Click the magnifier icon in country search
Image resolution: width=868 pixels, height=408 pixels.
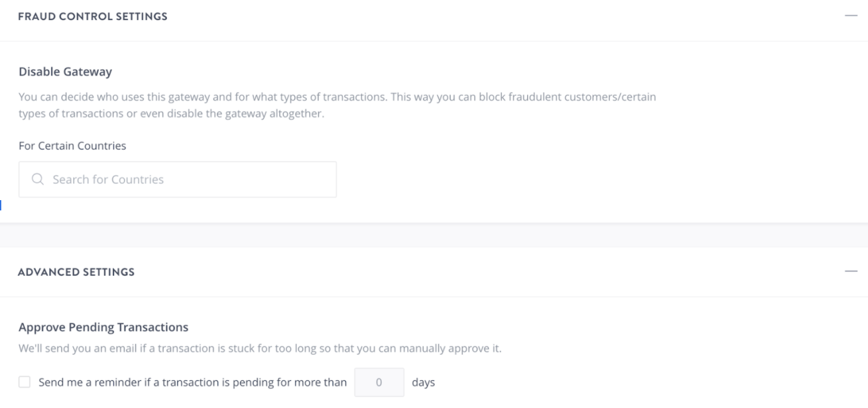[x=37, y=180]
